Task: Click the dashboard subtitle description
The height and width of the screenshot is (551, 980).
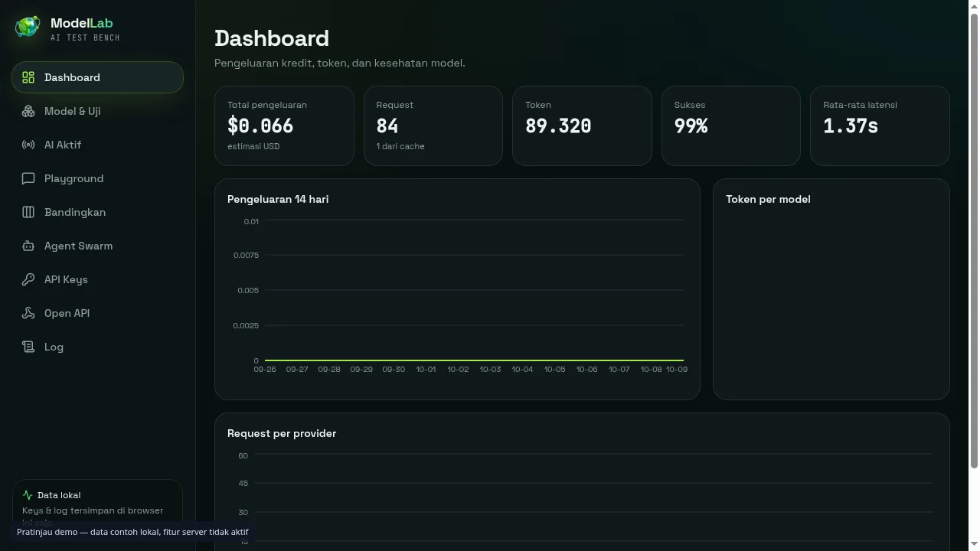Action: (339, 63)
